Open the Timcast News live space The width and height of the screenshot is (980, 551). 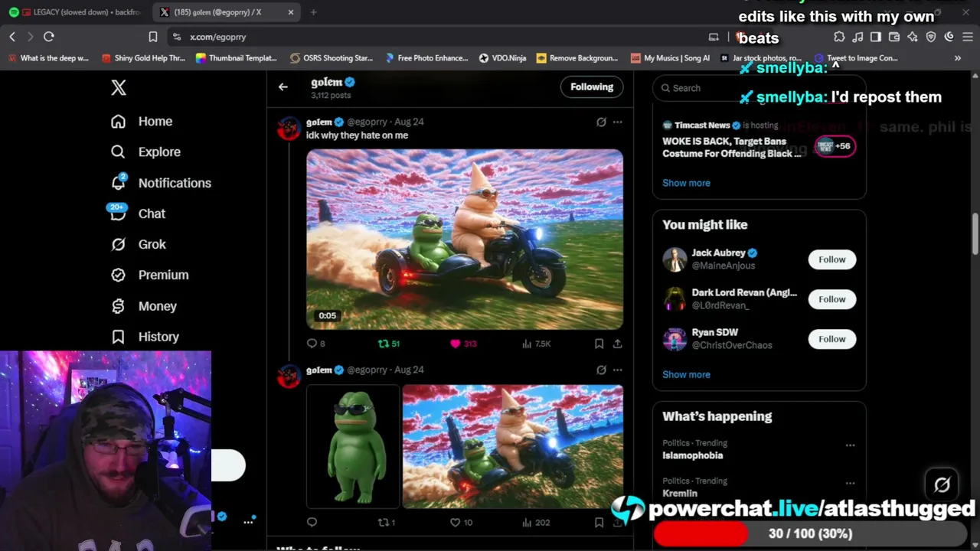click(759, 140)
